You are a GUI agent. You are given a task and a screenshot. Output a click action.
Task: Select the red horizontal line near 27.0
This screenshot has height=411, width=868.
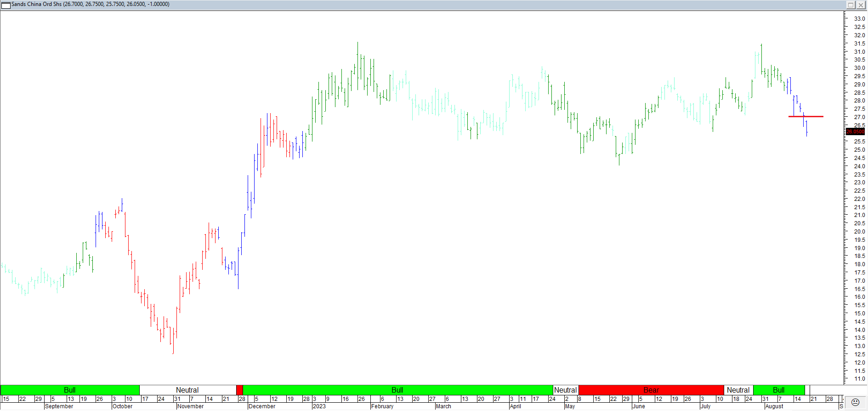coord(806,117)
